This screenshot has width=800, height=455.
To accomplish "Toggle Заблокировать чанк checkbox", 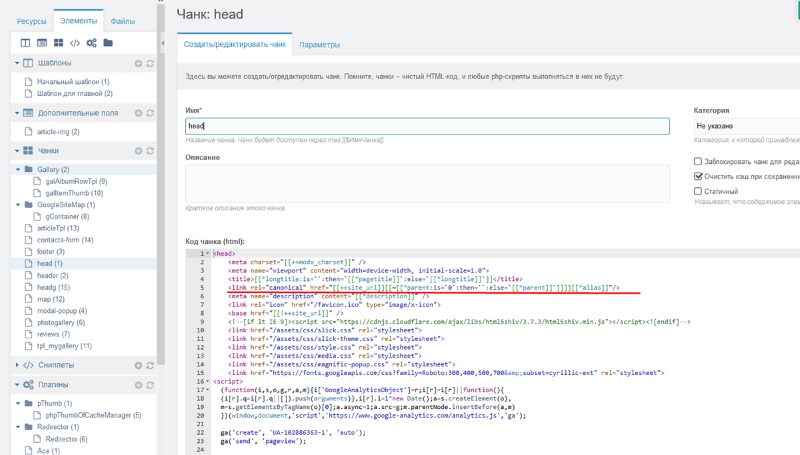I will (697, 161).
